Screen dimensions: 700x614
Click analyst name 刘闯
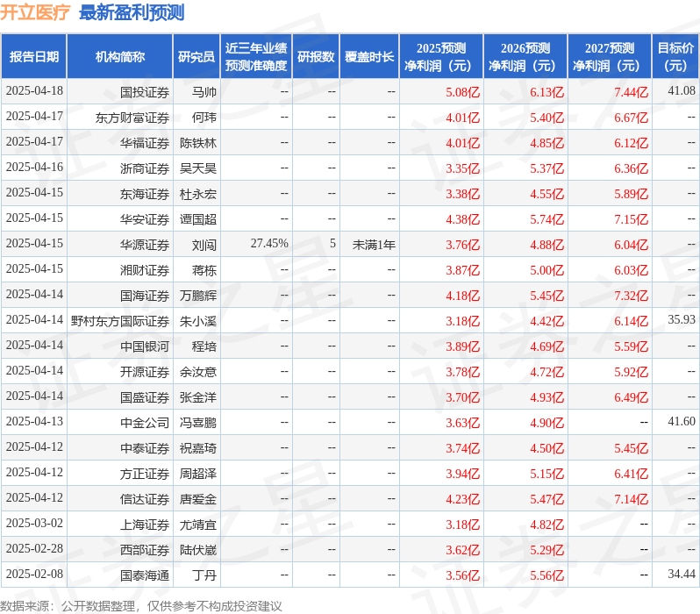pyautogui.click(x=204, y=245)
